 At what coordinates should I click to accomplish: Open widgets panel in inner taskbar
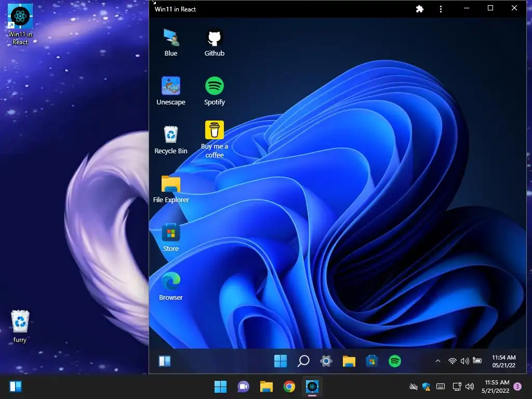click(x=165, y=361)
